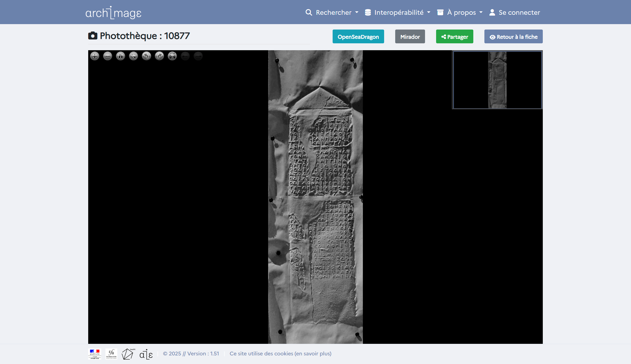
Task: Reset view with the home icon
Action: click(x=120, y=56)
